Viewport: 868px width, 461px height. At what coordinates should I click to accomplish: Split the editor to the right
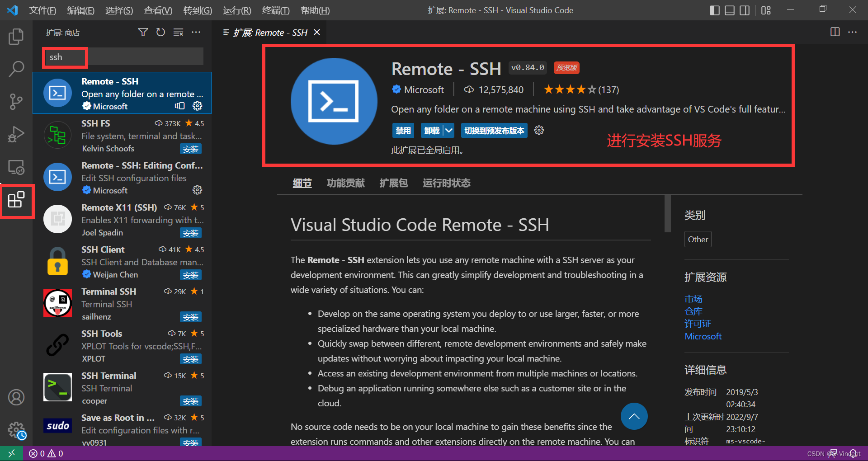tap(835, 32)
